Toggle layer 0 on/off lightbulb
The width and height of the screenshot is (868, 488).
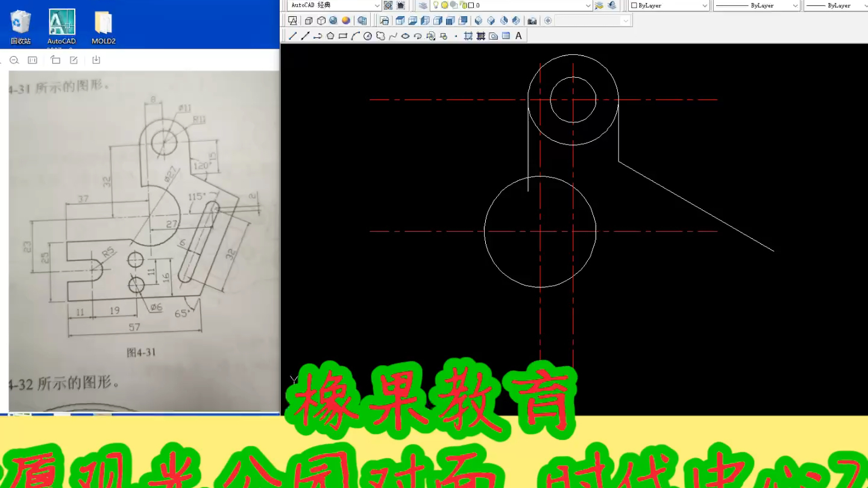436,5
